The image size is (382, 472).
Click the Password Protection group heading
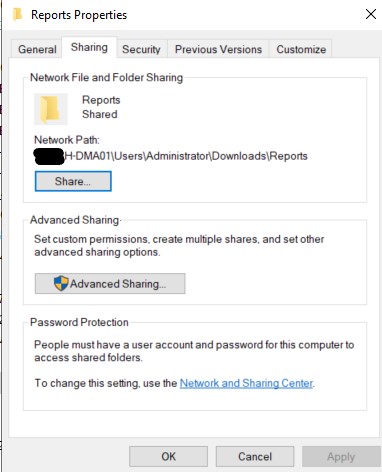pos(79,322)
